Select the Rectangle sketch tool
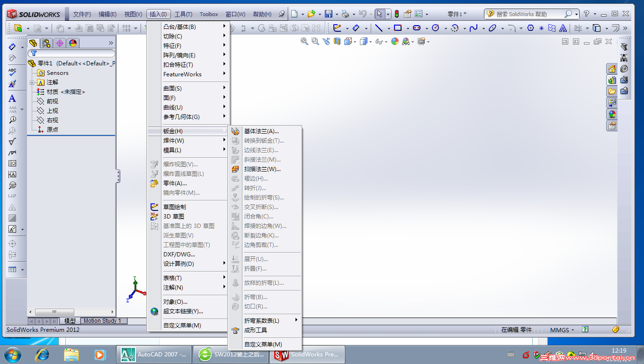 tap(398, 28)
